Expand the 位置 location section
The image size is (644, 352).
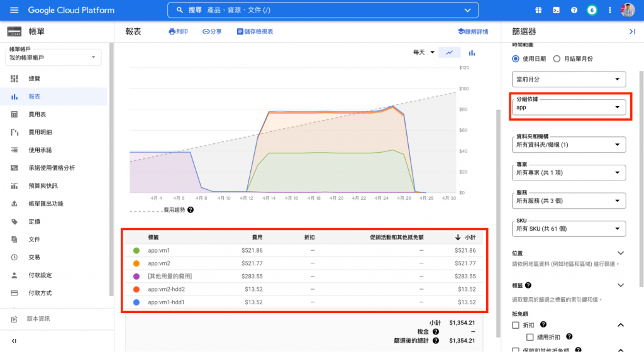click(621, 253)
